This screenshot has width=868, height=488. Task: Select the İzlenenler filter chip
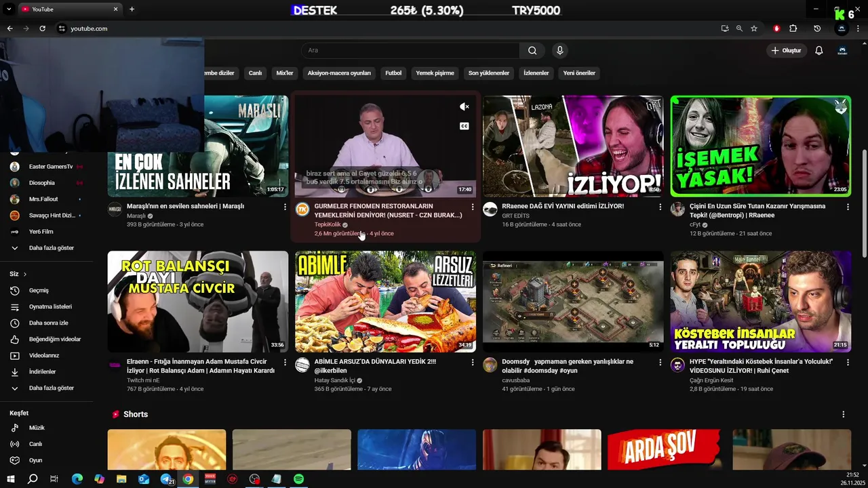[536, 73]
